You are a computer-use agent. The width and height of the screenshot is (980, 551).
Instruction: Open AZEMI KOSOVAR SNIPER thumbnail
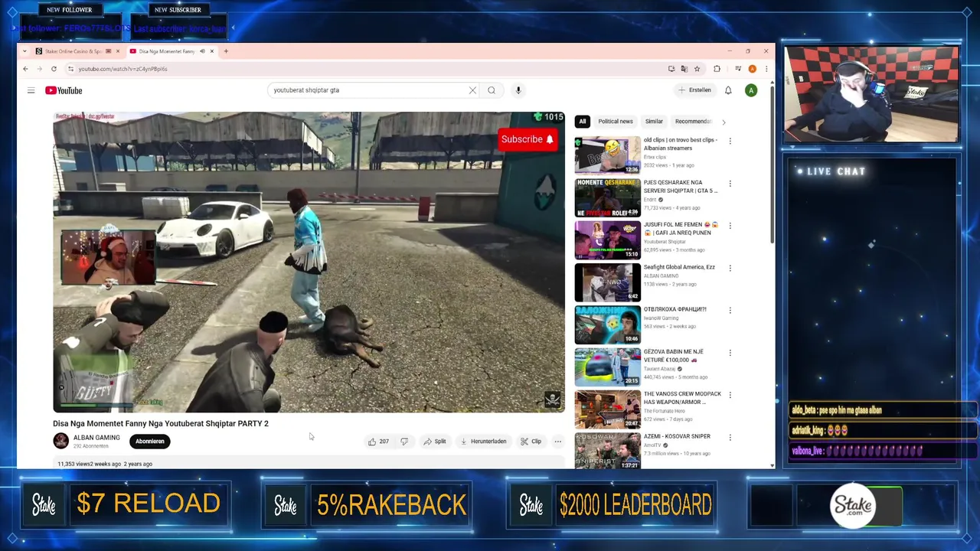(x=608, y=452)
